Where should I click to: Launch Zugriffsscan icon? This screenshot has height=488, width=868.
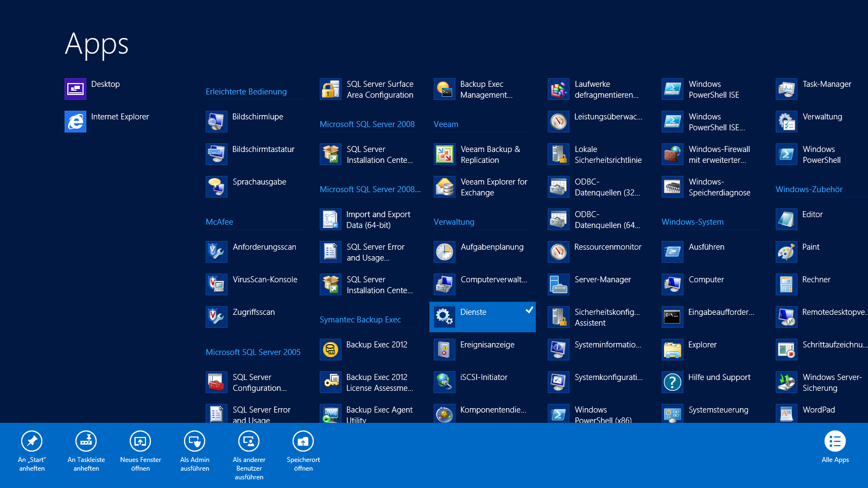tap(217, 317)
